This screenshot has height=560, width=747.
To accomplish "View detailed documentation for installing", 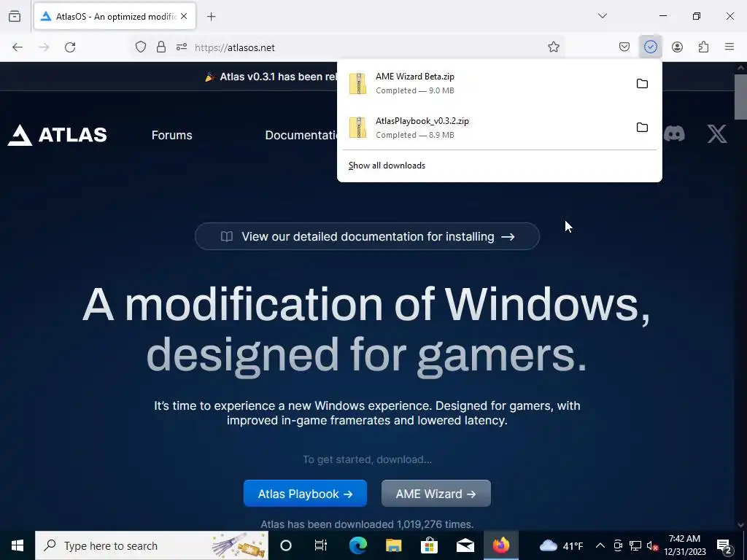I will [368, 236].
